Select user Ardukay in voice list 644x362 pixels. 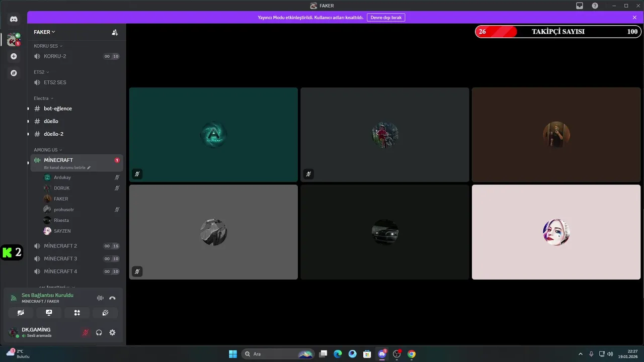point(82,177)
